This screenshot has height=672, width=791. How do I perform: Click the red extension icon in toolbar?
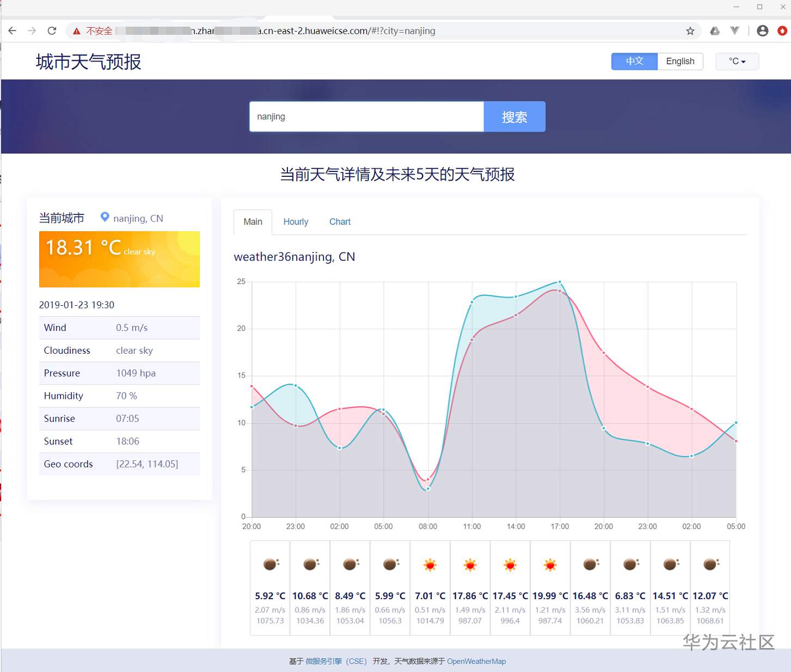click(782, 31)
